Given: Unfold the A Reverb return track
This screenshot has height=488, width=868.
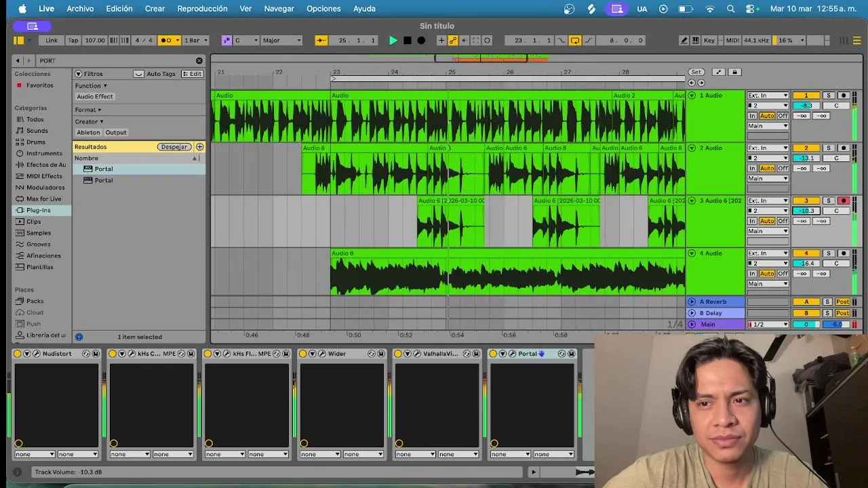Looking at the screenshot, I should tap(692, 302).
